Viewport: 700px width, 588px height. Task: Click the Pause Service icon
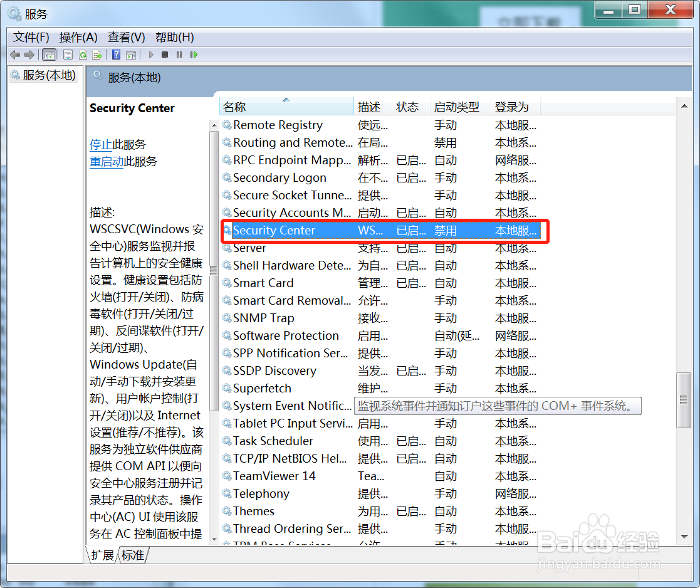pos(179,55)
